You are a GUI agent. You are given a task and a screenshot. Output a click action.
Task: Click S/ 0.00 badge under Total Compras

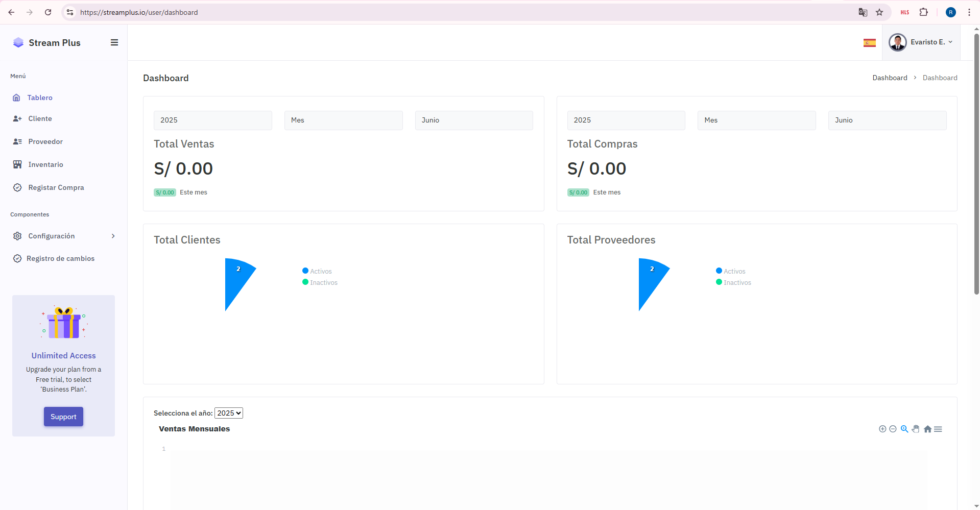coord(578,192)
